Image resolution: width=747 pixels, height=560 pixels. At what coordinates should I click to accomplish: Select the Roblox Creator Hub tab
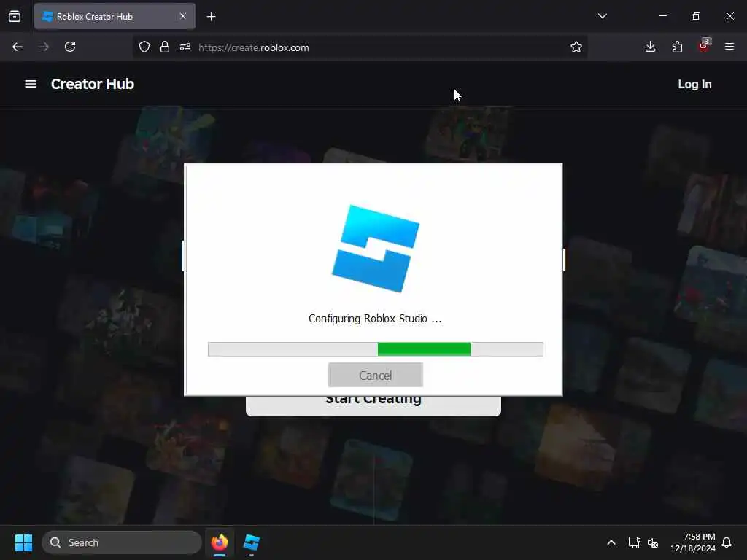tap(115, 17)
